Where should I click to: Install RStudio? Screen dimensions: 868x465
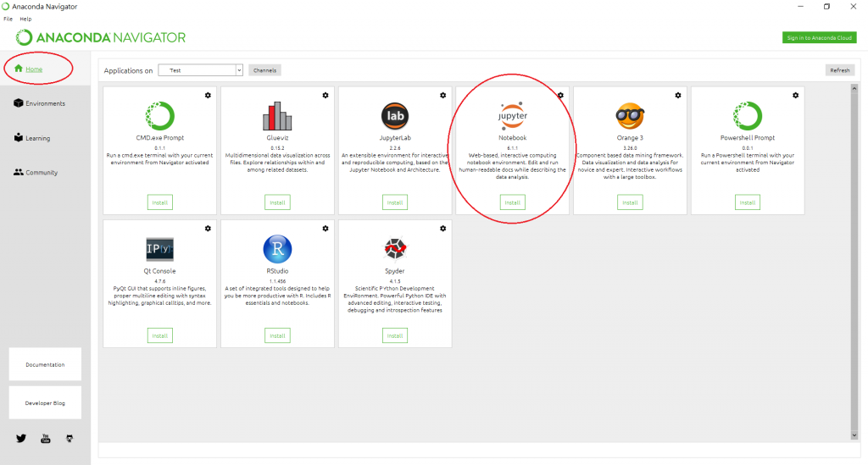point(277,335)
